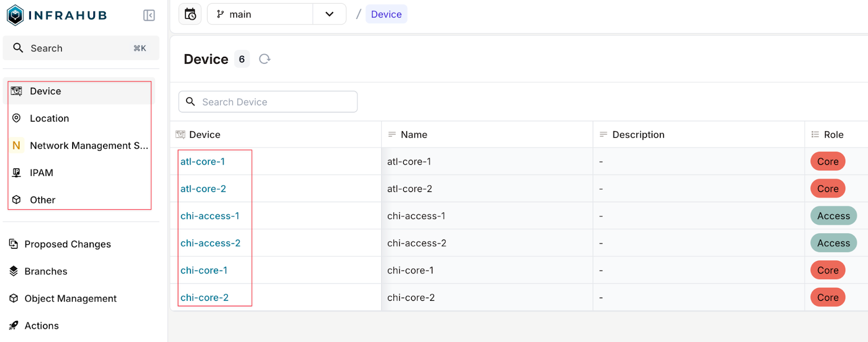Click the Device menu icon in sidebar
Screen dimensions: 868x342
tap(17, 91)
